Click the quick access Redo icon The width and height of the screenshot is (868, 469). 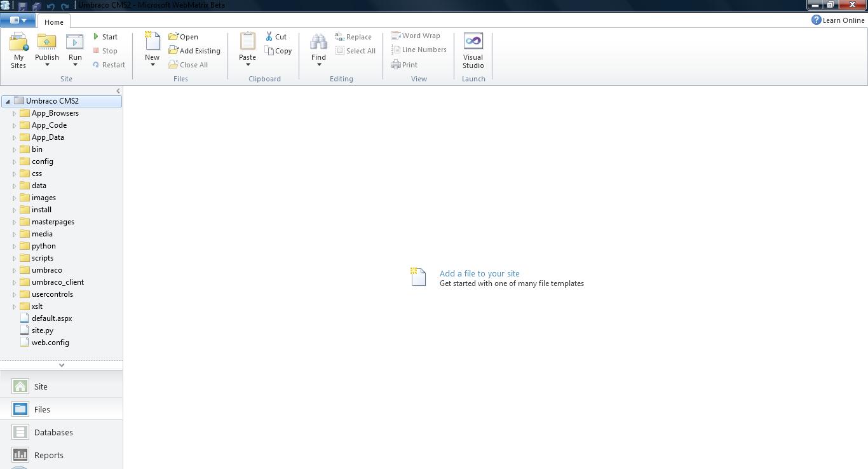(64, 6)
